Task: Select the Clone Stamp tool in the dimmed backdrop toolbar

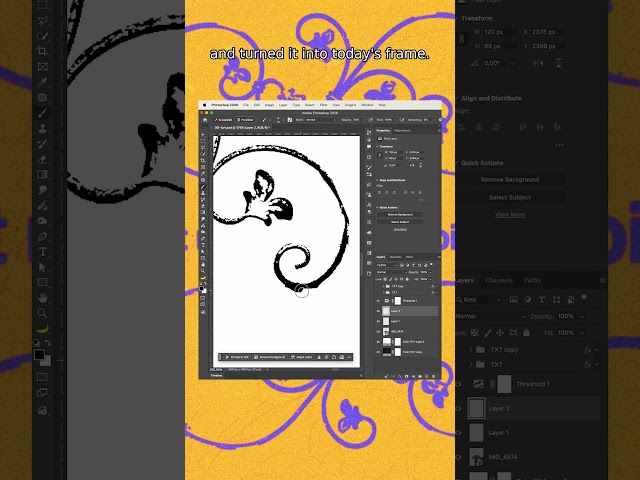Action: coord(42,128)
